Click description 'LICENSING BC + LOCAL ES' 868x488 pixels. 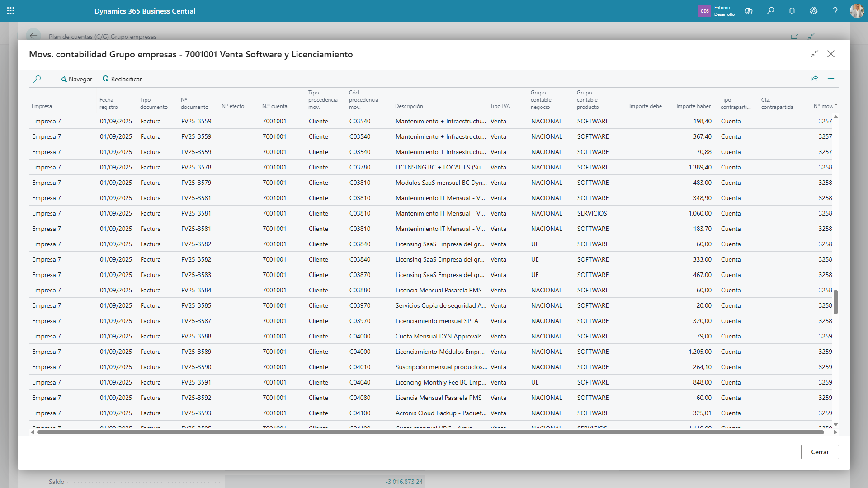click(x=441, y=167)
